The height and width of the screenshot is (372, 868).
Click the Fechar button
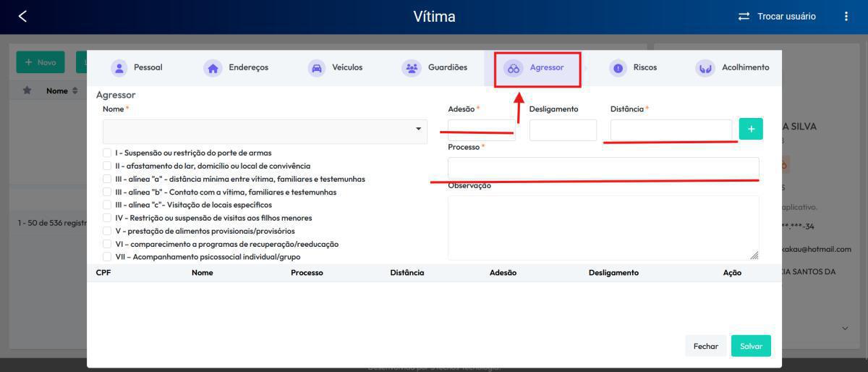tap(706, 346)
